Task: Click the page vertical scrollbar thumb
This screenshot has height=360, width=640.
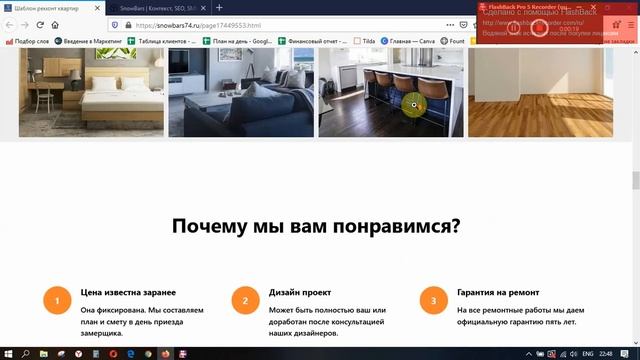Action: tap(636, 180)
